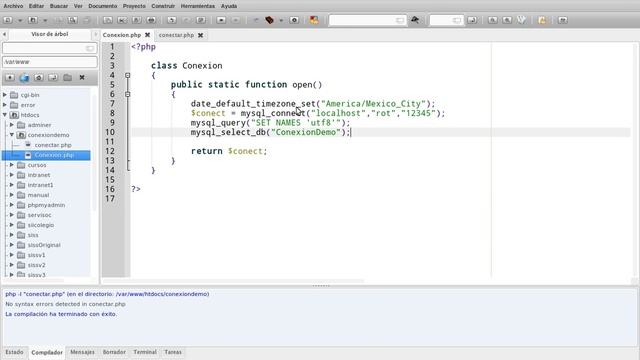Go to home directory in file browser
The width and height of the screenshot is (640, 360).
(39, 78)
